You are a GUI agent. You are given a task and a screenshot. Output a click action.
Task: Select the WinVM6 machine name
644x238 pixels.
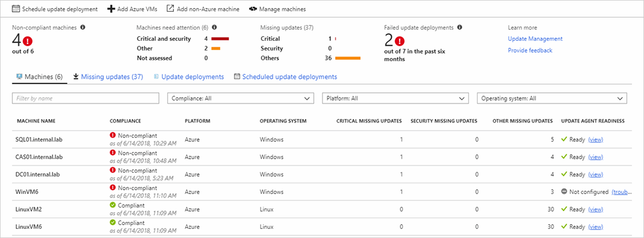coord(27,192)
